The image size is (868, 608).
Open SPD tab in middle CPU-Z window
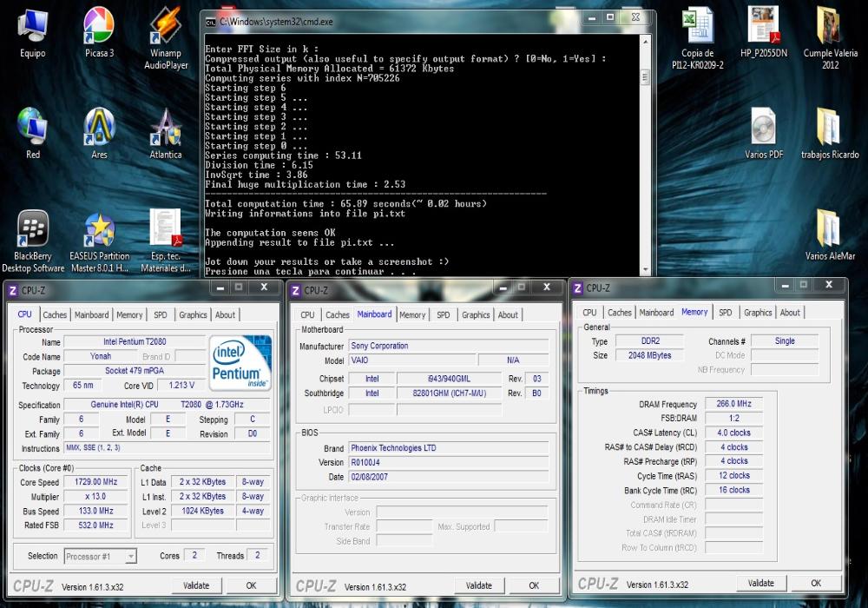(444, 314)
